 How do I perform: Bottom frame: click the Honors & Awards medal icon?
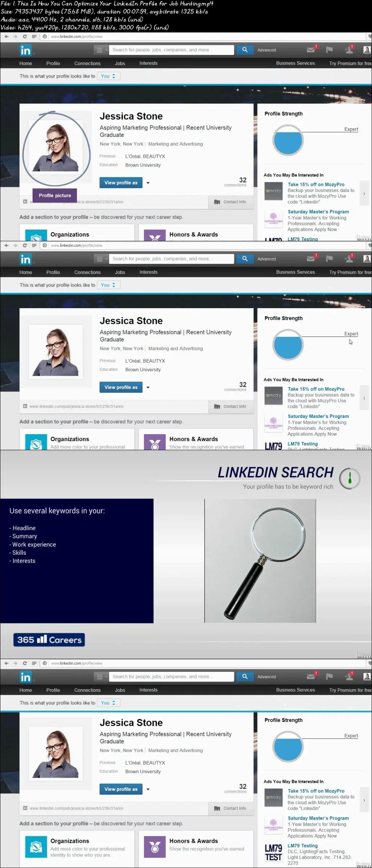(x=155, y=847)
